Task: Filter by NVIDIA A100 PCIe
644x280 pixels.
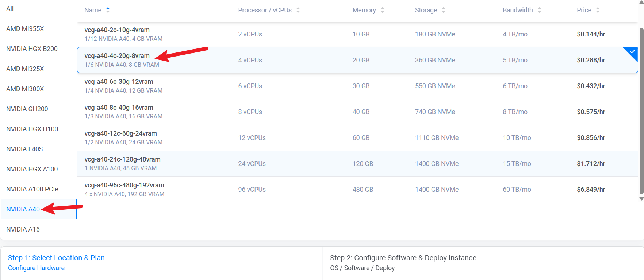Action: pyautogui.click(x=32, y=189)
